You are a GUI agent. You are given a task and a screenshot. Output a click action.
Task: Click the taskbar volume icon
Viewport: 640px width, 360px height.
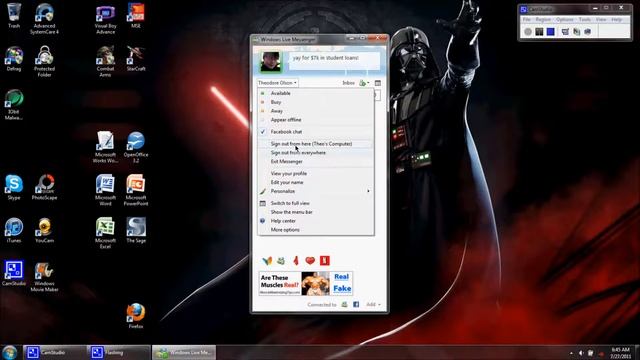[x=580, y=353]
